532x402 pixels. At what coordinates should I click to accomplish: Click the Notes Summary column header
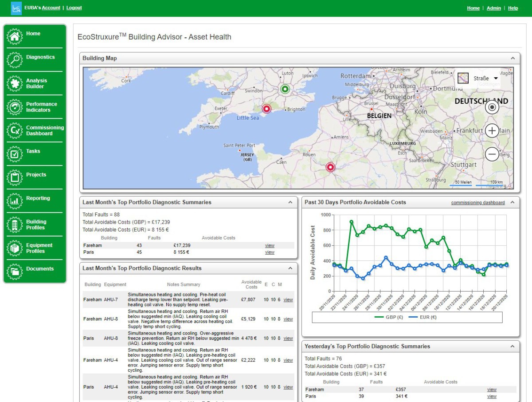click(184, 284)
